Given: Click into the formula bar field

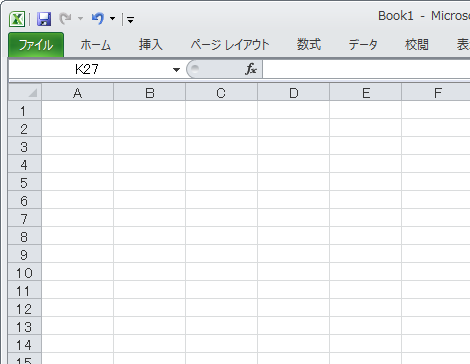Looking at the screenshot, I should [x=366, y=69].
